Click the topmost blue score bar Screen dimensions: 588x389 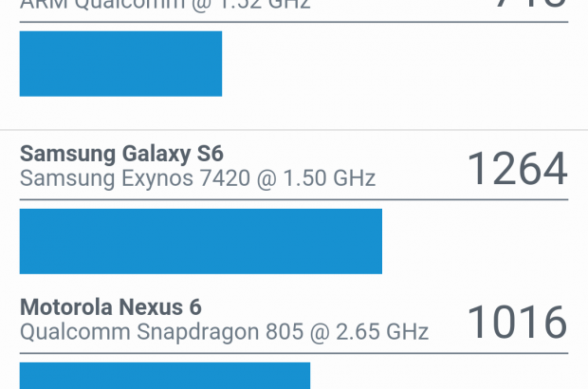tap(120, 64)
